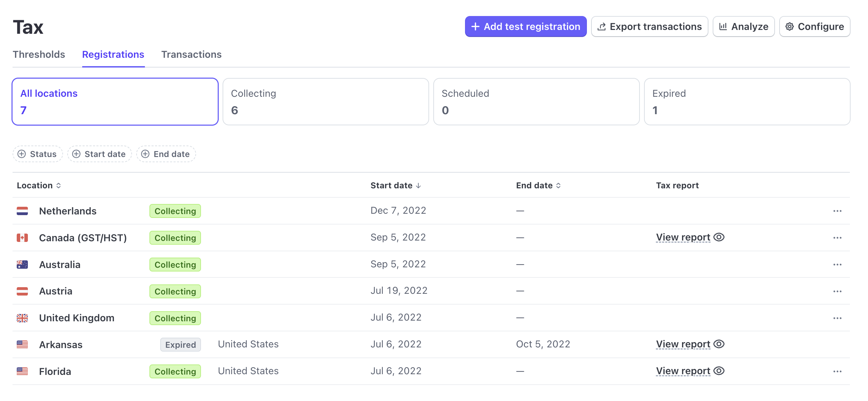Open Florida's View report link
868x401 pixels.
[x=683, y=371]
